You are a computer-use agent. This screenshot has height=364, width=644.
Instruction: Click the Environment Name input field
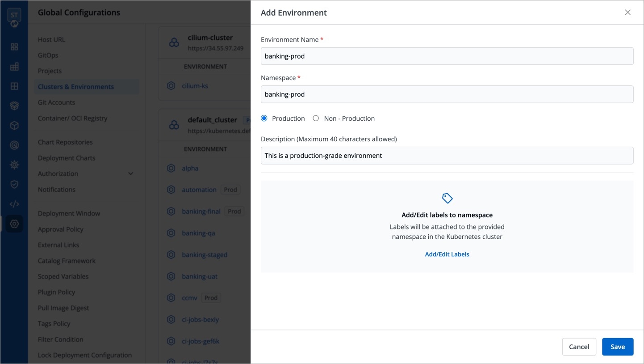click(447, 56)
